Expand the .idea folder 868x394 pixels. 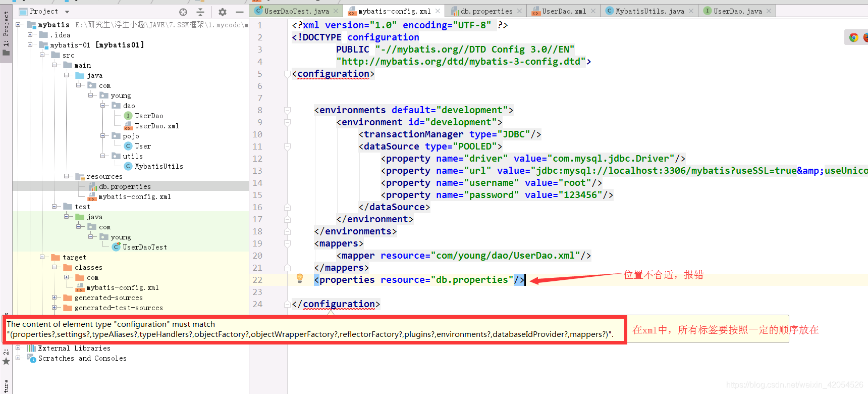click(30, 35)
